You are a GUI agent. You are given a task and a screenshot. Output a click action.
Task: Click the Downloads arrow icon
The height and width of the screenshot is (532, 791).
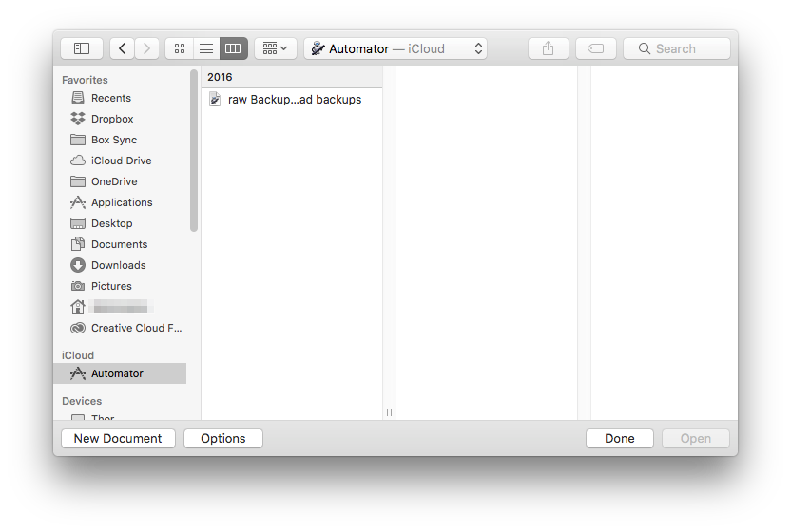78,265
